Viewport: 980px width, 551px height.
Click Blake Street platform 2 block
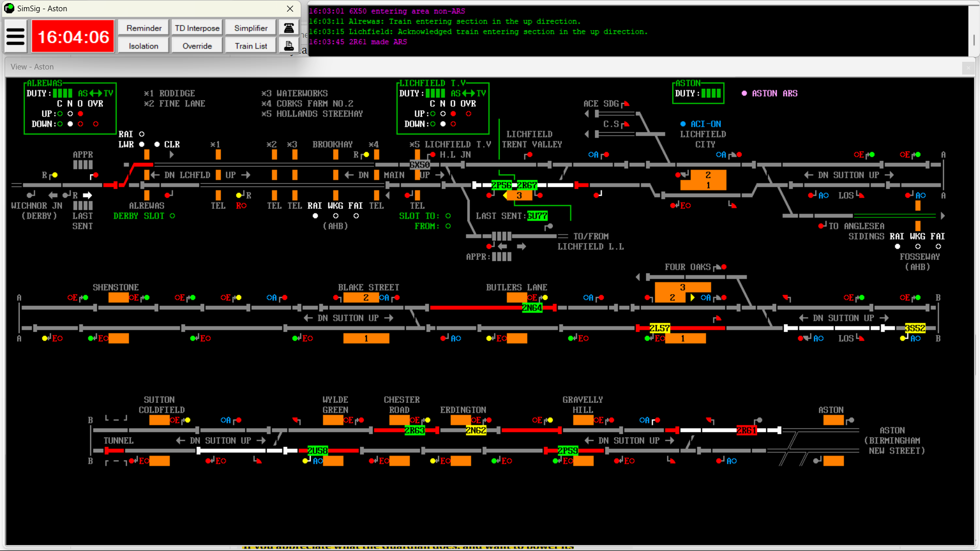361,298
